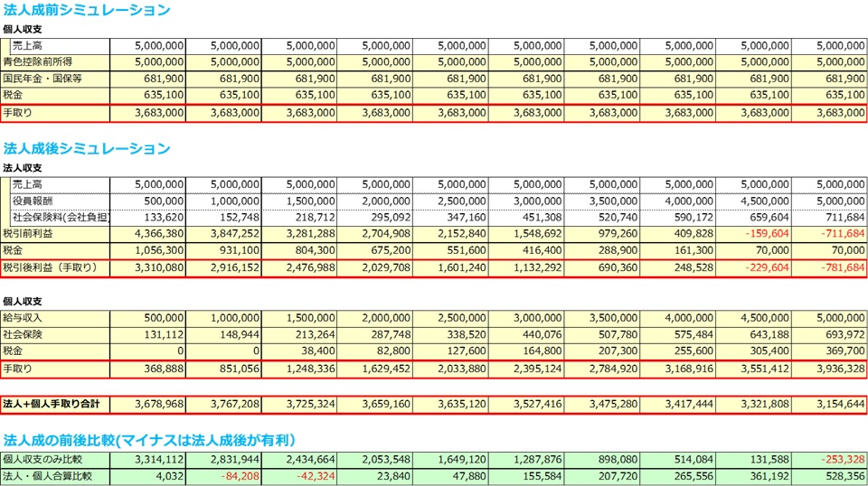
Task: Select the take-home cell showing 368,888
Action: (x=147, y=369)
